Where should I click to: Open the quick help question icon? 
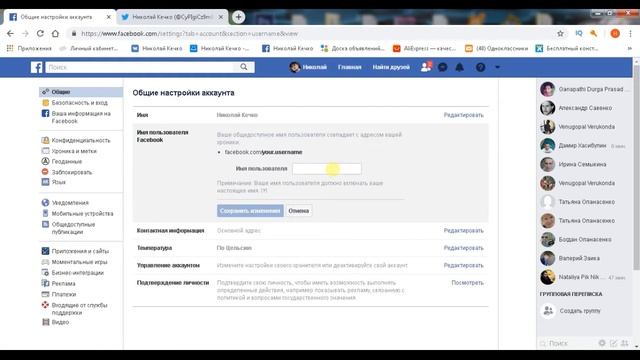click(480, 67)
